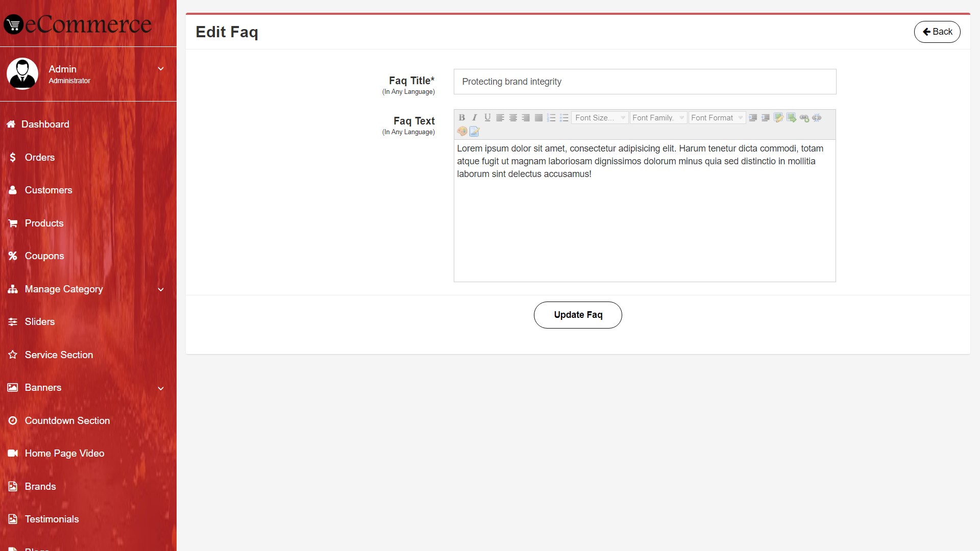Open Coupons in the sidebar
This screenshot has height=551, width=980.
tap(44, 256)
